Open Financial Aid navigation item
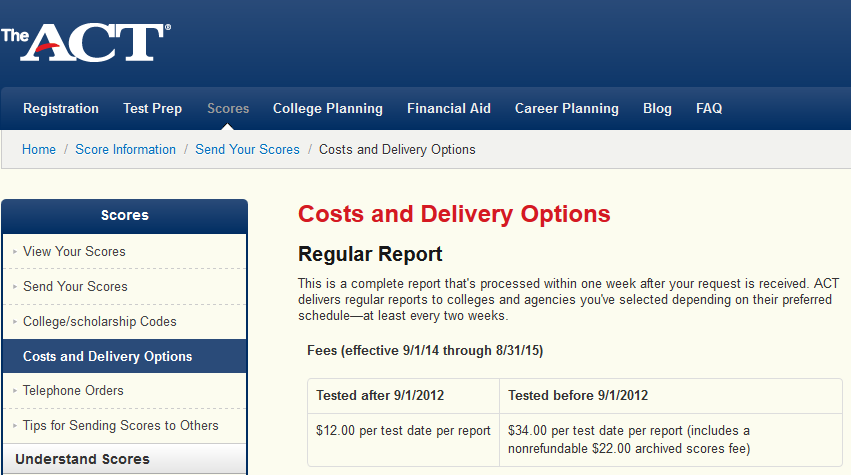The height and width of the screenshot is (475, 851). (449, 108)
